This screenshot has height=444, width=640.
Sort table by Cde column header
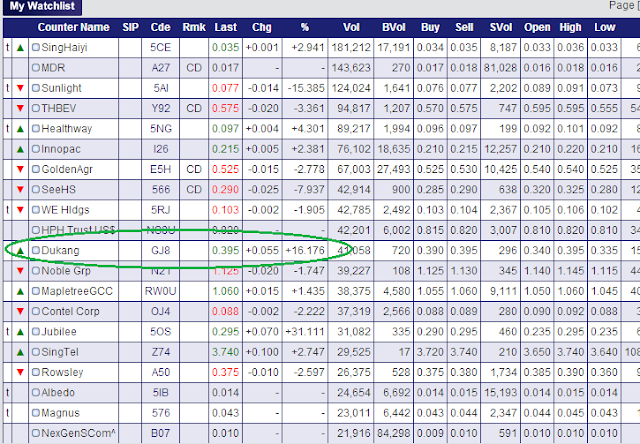[160, 27]
